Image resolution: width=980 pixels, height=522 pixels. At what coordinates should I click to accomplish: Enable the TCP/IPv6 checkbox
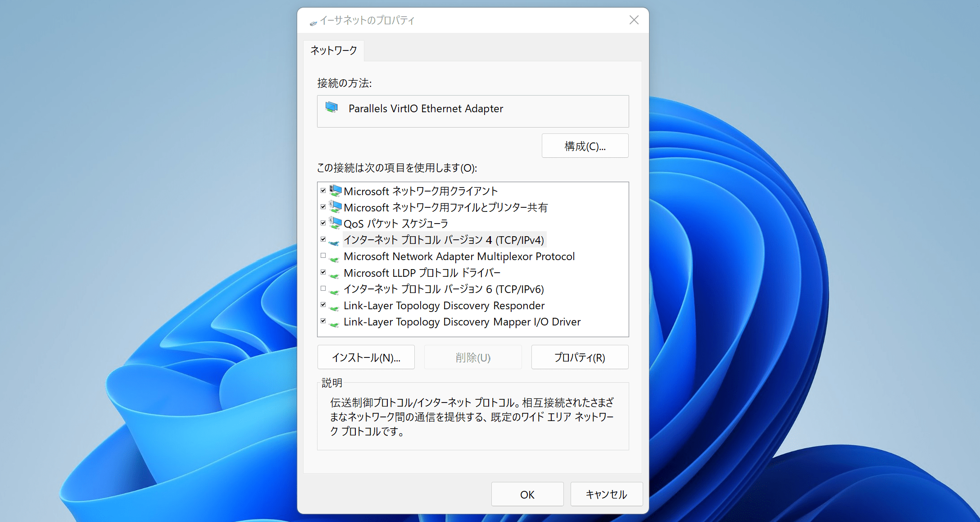[323, 288]
